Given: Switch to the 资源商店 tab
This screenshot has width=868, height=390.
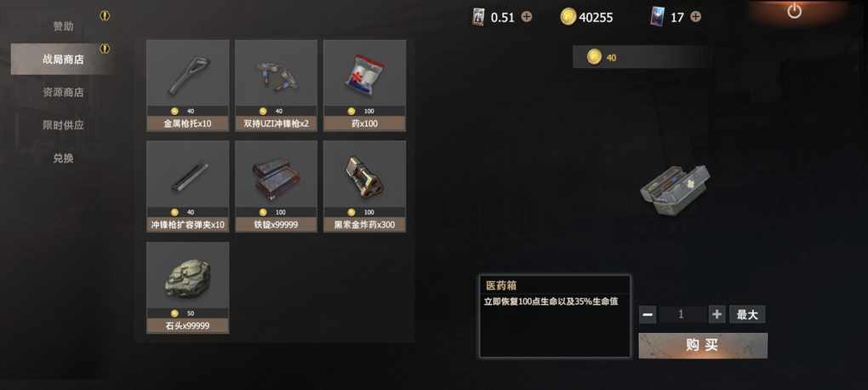Looking at the screenshot, I should point(63,93).
